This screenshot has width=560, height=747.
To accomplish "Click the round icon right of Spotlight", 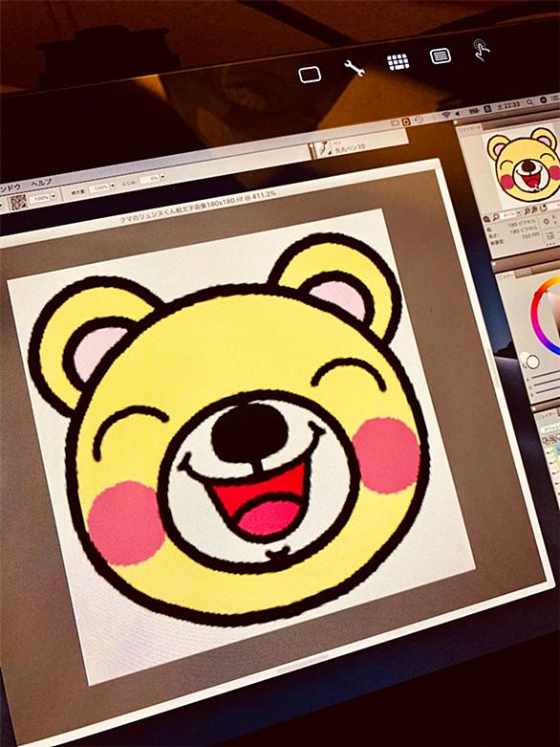I will pos(544,100).
